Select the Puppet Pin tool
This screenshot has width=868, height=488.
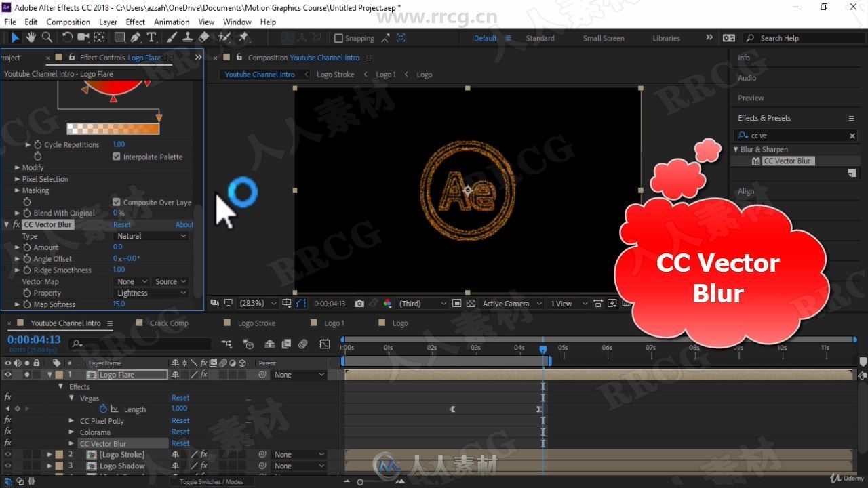tap(243, 38)
